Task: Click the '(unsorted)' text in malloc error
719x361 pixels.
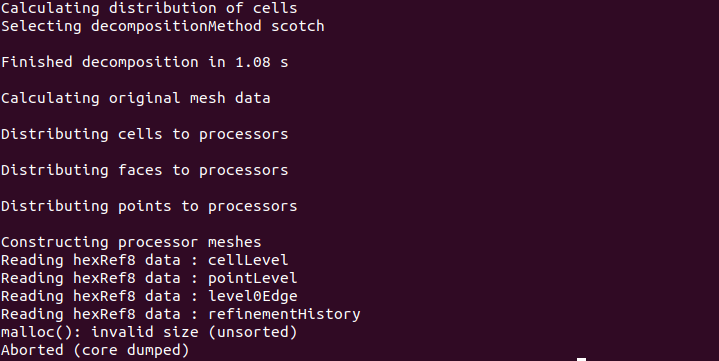Action: [x=253, y=332]
